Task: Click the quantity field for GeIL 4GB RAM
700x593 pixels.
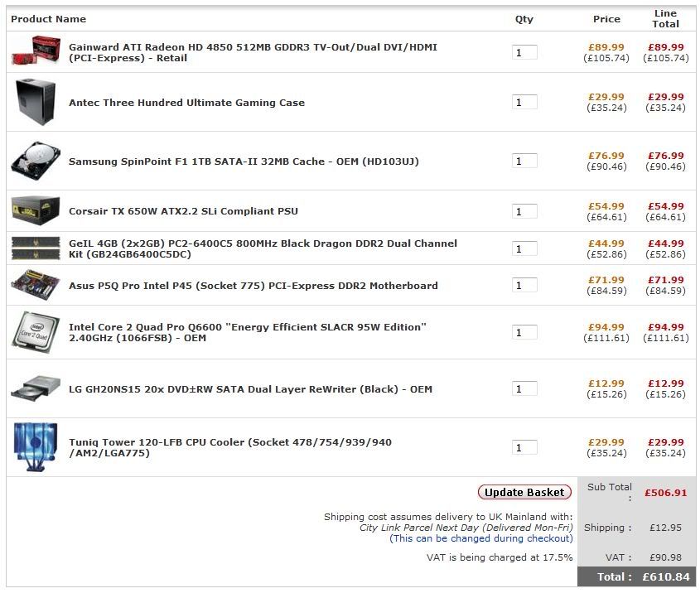Action: pyautogui.click(x=524, y=248)
